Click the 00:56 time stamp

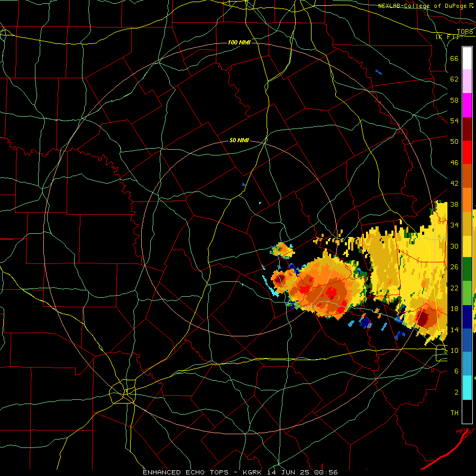pyautogui.click(x=327, y=472)
